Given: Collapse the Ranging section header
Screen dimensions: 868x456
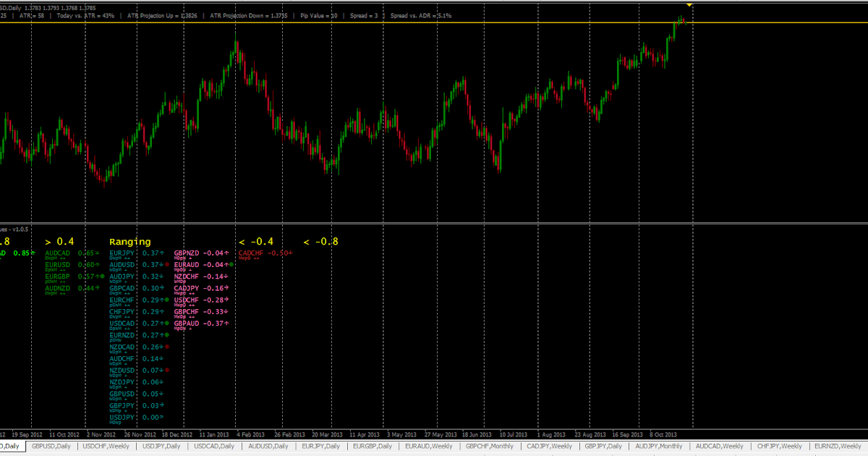Looking at the screenshot, I should click(129, 241).
